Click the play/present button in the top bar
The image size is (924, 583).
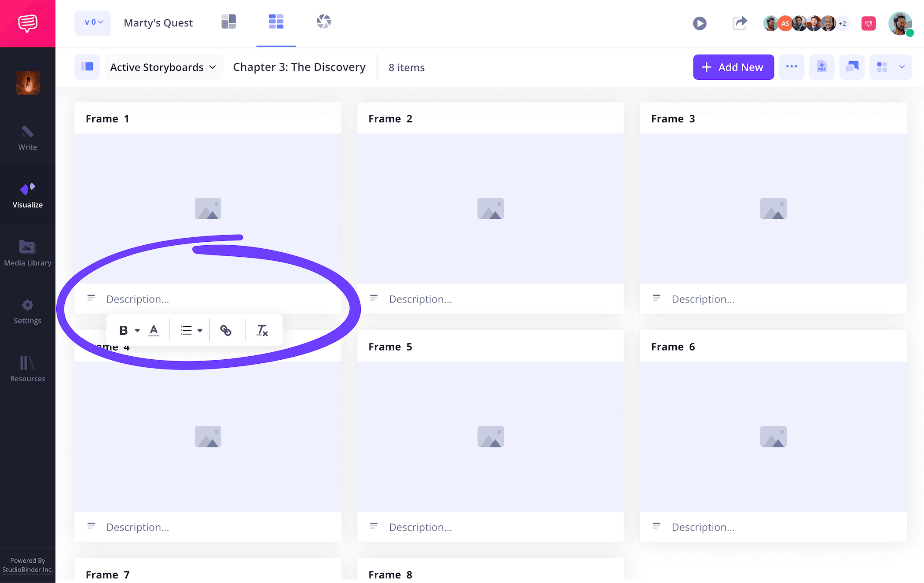[x=700, y=23]
